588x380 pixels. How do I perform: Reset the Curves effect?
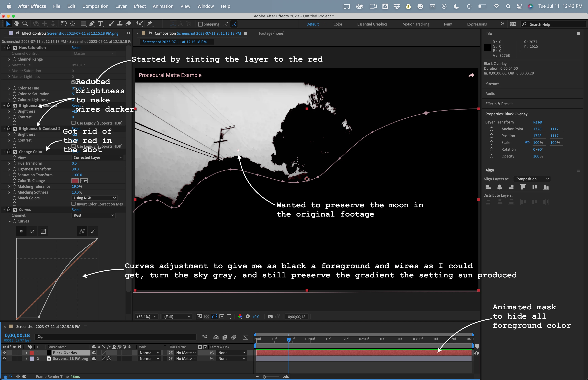click(x=76, y=210)
